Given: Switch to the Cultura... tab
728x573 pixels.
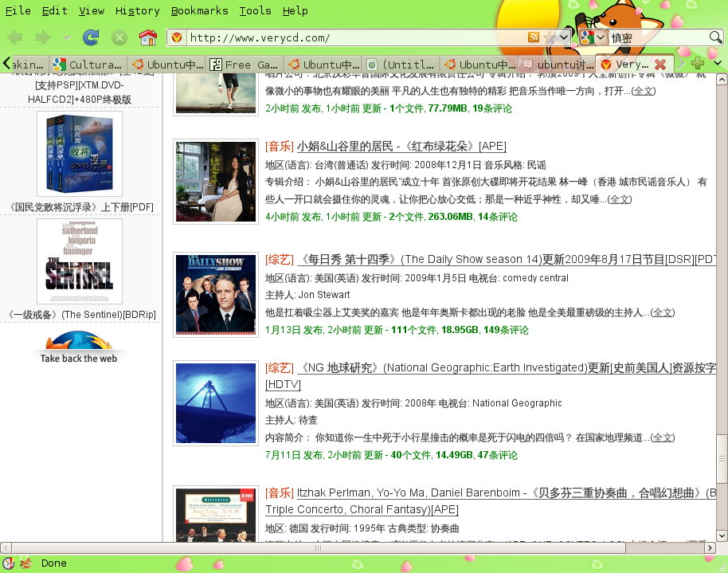Looking at the screenshot, I should point(88,64).
